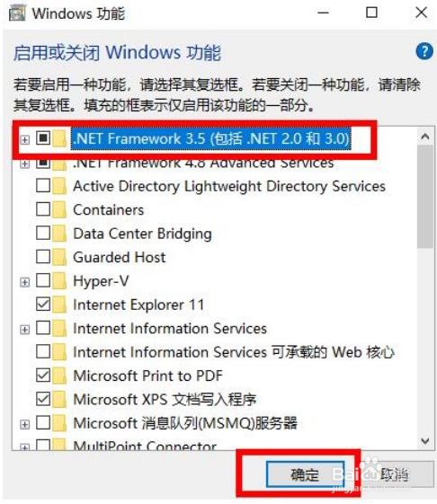Click the folder icon beside Containers
This screenshot has height=504, width=437.
pyautogui.click(x=59, y=209)
